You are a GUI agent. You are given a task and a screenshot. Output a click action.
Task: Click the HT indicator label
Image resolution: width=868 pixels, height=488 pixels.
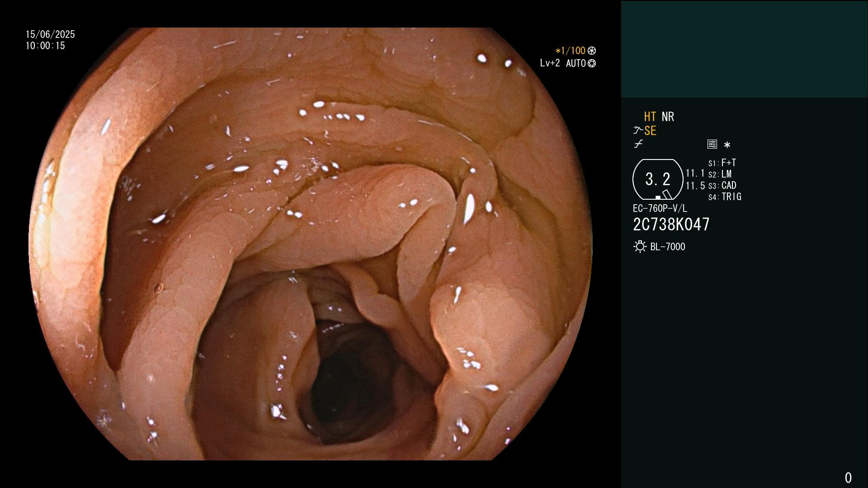[x=650, y=117]
